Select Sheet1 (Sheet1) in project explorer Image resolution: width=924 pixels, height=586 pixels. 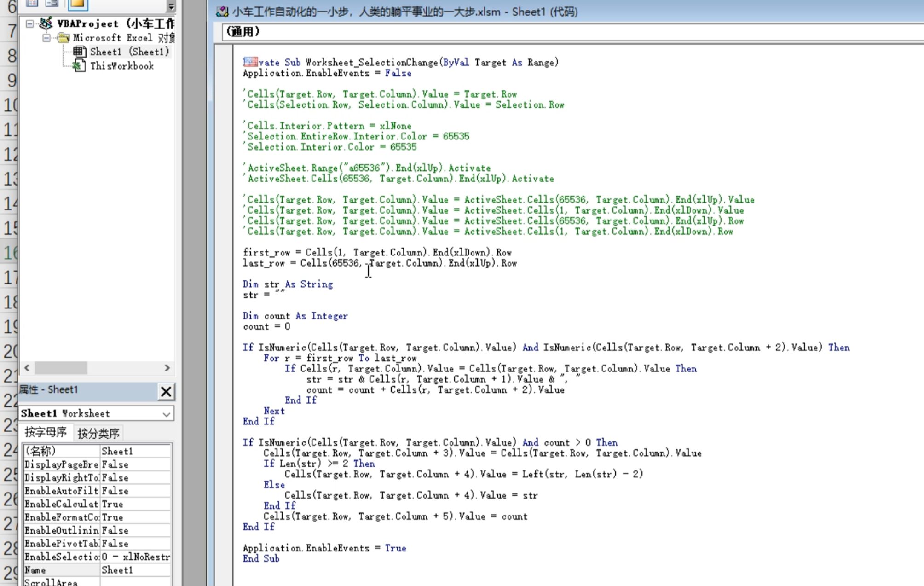130,52
